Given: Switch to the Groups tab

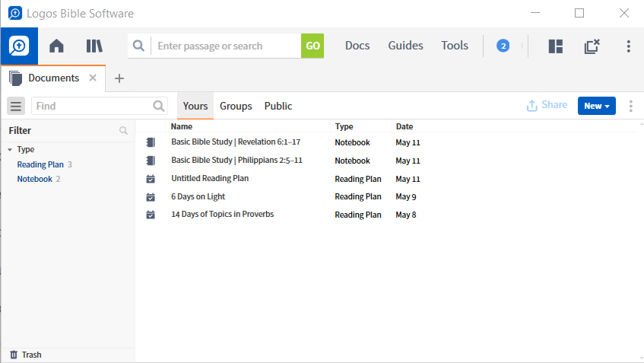Looking at the screenshot, I should pos(236,106).
